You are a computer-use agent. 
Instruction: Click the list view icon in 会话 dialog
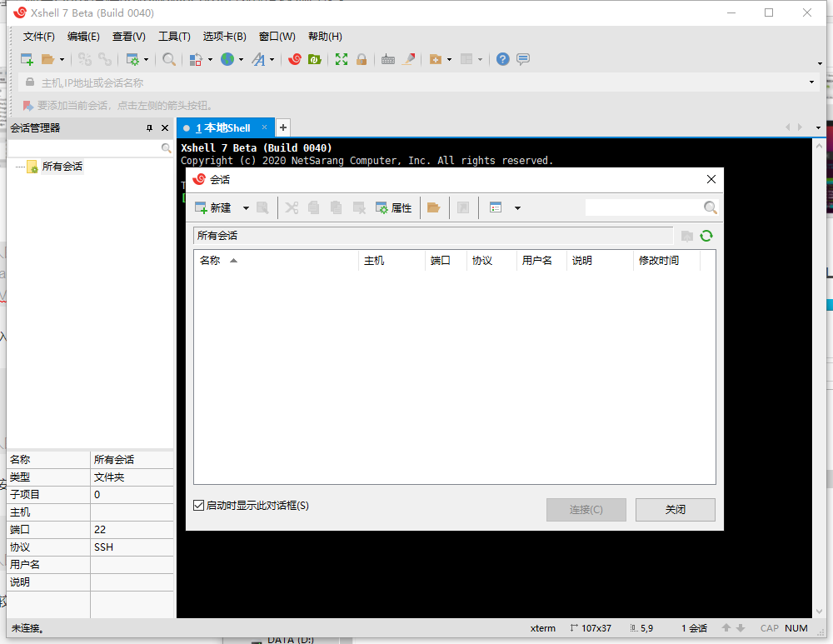[x=496, y=207]
